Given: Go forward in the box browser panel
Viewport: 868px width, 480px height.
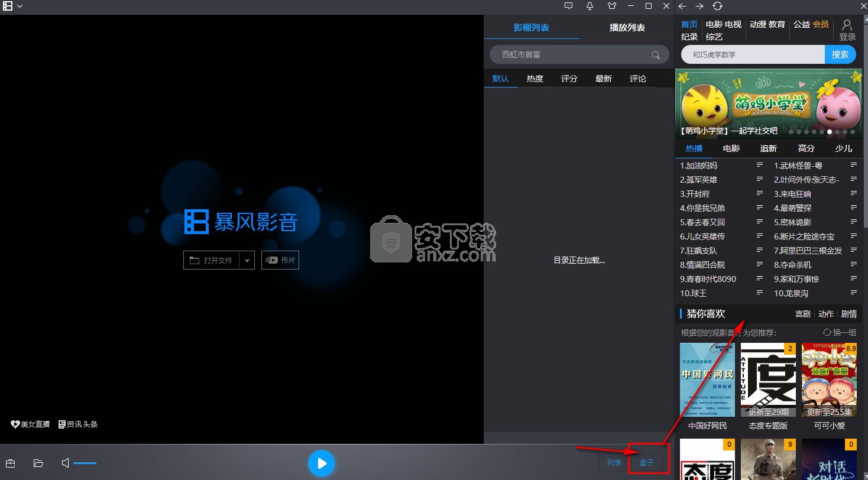Looking at the screenshot, I should click(699, 6).
